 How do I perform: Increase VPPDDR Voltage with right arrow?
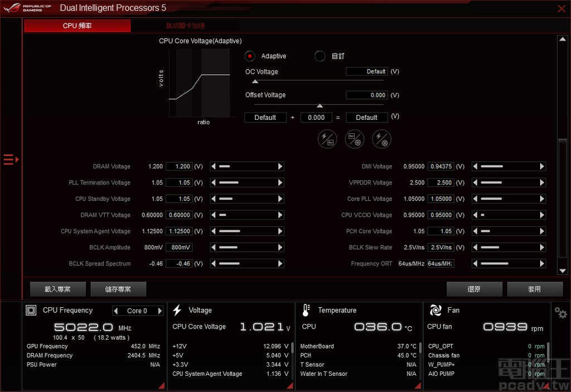click(x=542, y=182)
